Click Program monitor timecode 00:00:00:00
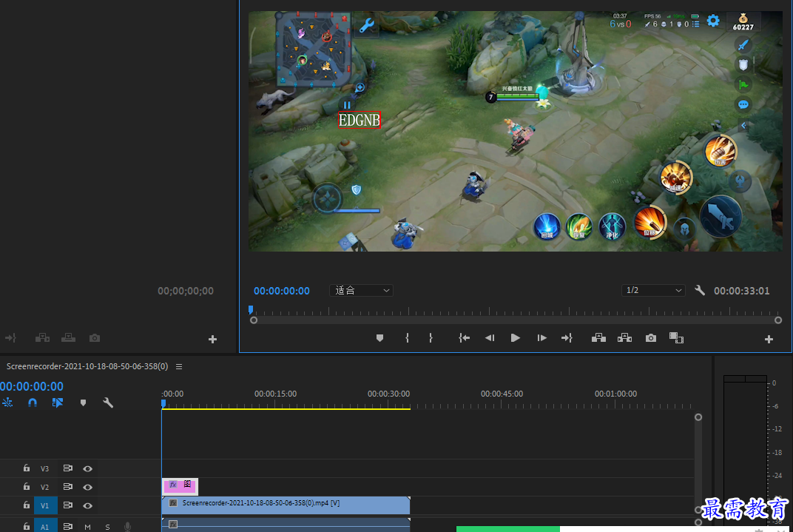This screenshot has height=532, width=793. (282, 291)
